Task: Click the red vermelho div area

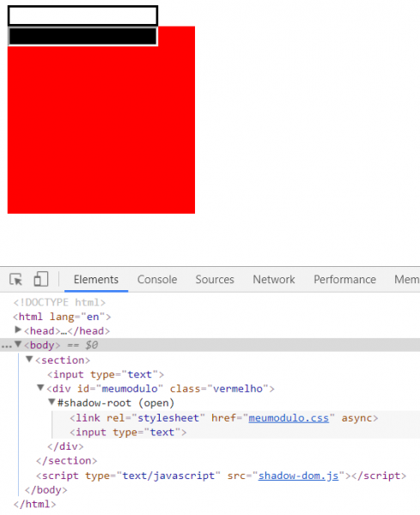Action: coord(101,131)
